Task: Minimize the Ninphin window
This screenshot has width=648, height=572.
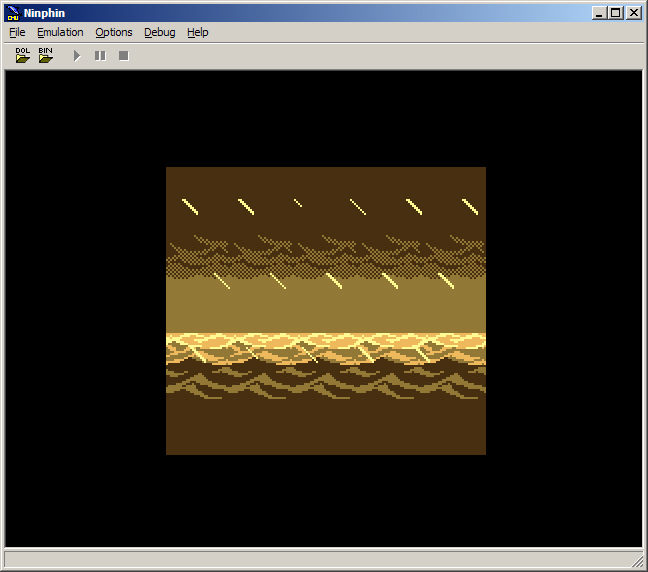Action: tap(599, 13)
